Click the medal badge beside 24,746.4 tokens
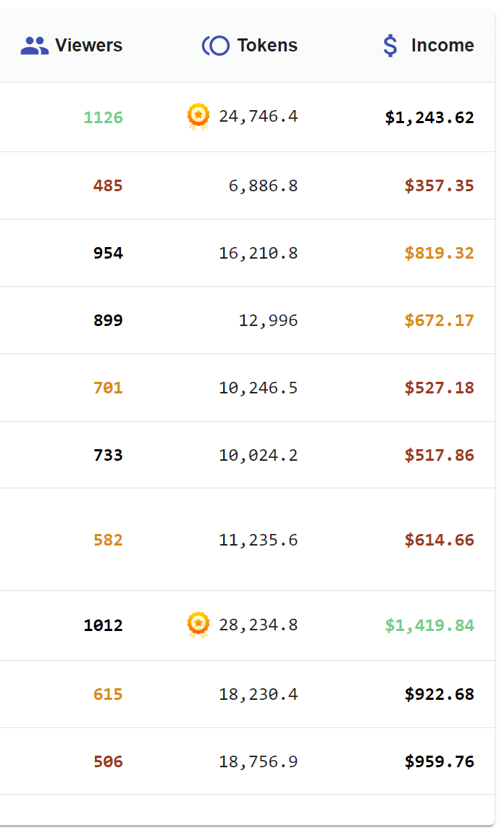This screenshot has height=831, width=504. coord(198,116)
